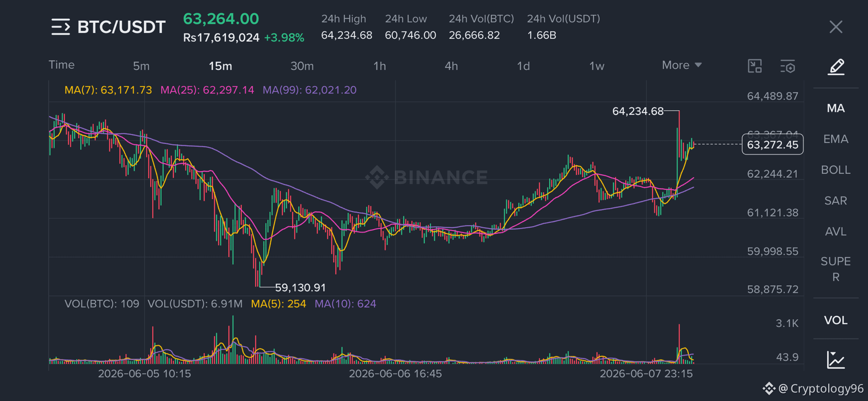Screen dimensions: 868x401
Task: Click the +3.98% change percentage
Action: click(x=284, y=38)
